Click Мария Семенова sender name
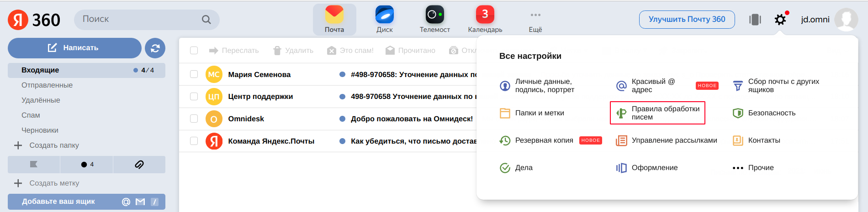Screen dimensions: 868x212 [x=259, y=74]
